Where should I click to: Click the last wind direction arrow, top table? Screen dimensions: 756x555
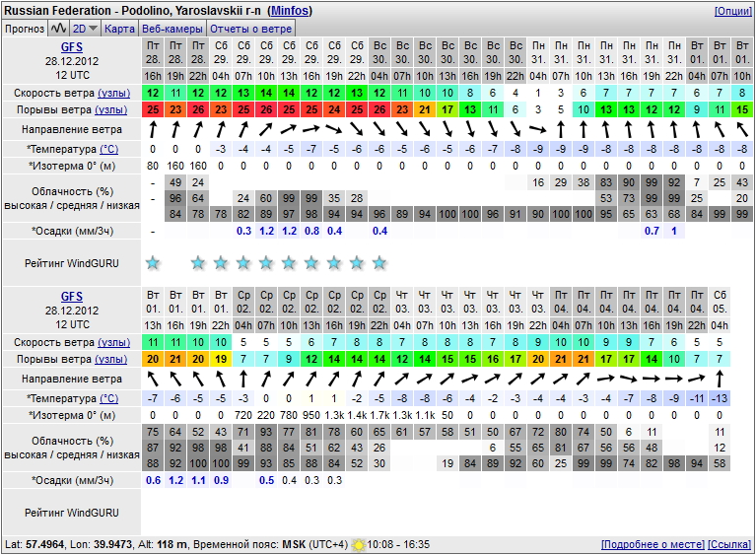(x=742, y=129)
